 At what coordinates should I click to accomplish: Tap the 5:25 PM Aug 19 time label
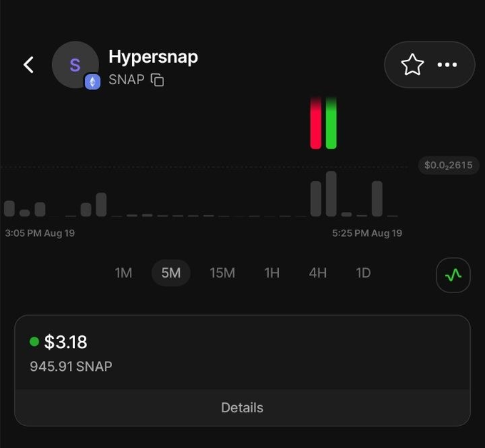click(x=367, y=233)
